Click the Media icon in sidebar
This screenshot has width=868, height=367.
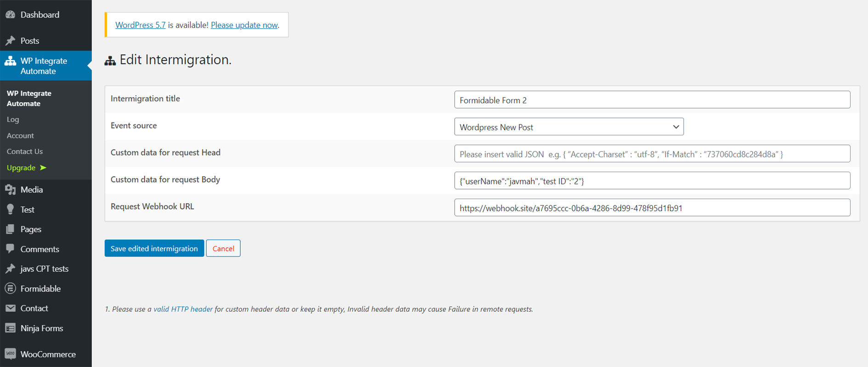tap(11, 189)
